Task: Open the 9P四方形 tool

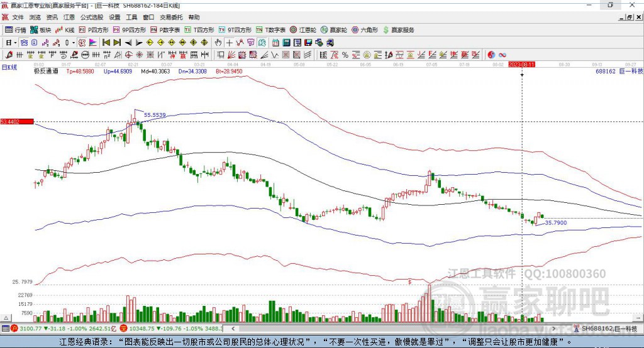Action: (x=130, y=30)
